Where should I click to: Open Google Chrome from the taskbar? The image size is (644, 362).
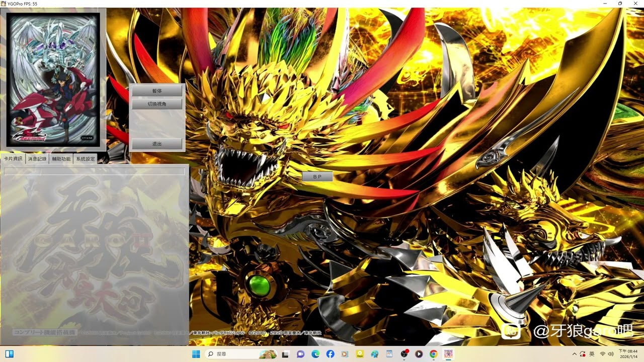433,354
